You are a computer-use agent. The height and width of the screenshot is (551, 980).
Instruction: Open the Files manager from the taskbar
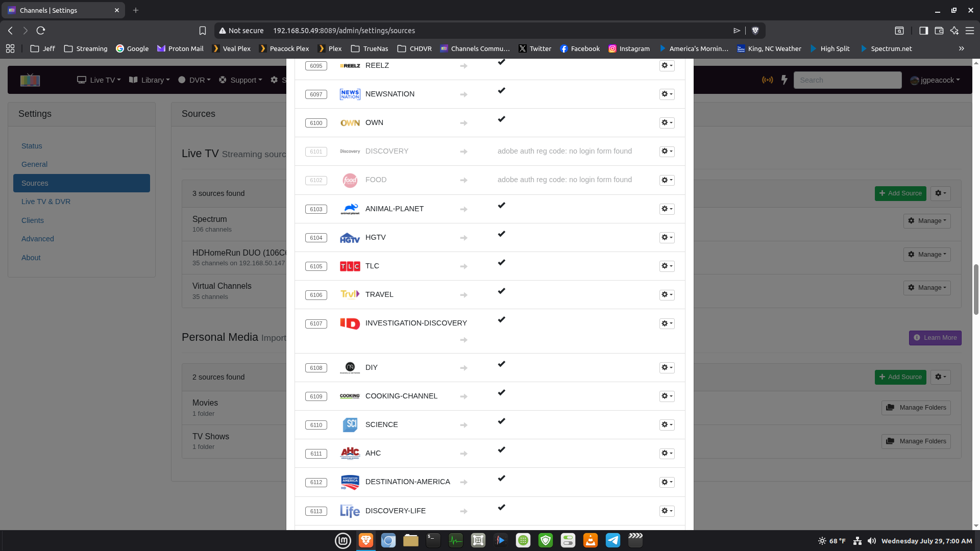coord(411,540)
